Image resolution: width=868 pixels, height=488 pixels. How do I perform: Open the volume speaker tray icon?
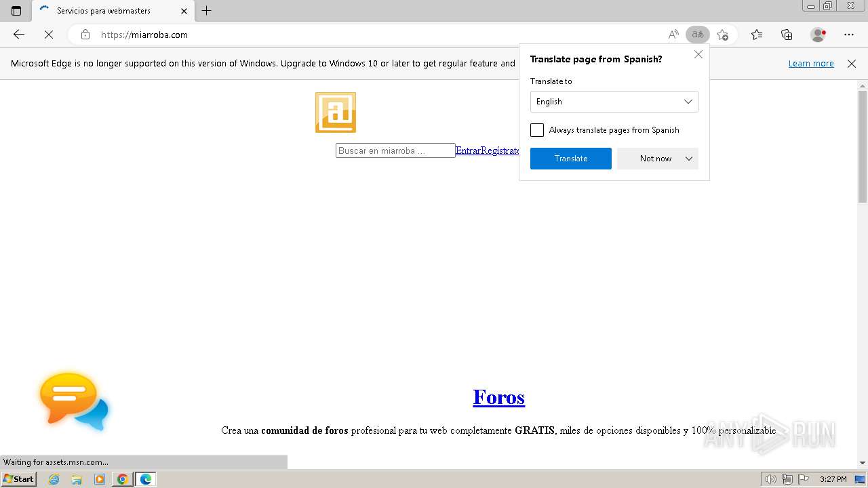tap(770, 479)
